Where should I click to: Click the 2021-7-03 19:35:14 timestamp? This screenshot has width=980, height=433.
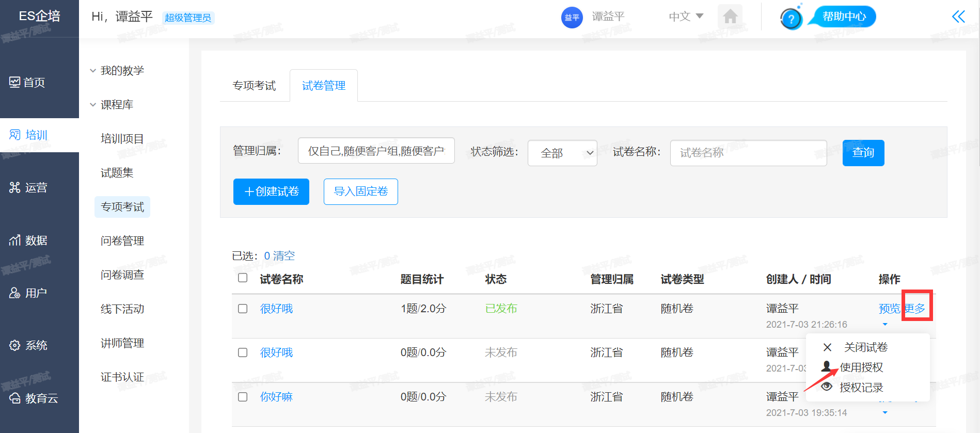(807, 413)
